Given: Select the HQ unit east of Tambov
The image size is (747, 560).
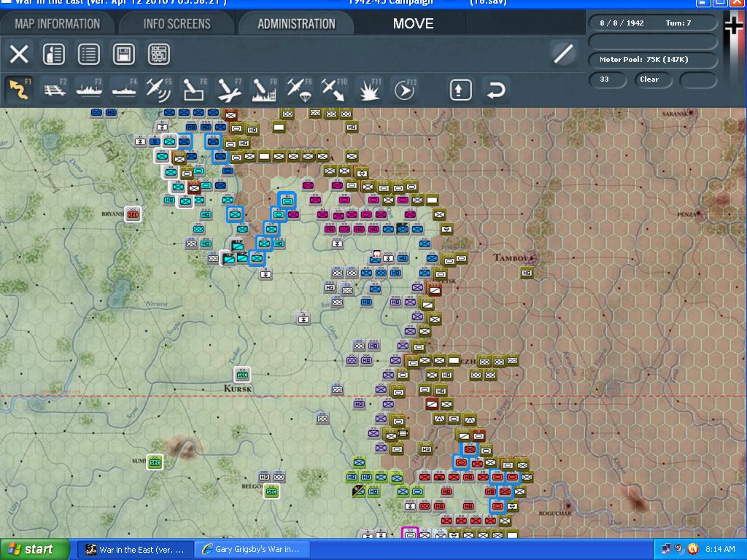Looking at the screenshot, I should (x=527, y=273).
